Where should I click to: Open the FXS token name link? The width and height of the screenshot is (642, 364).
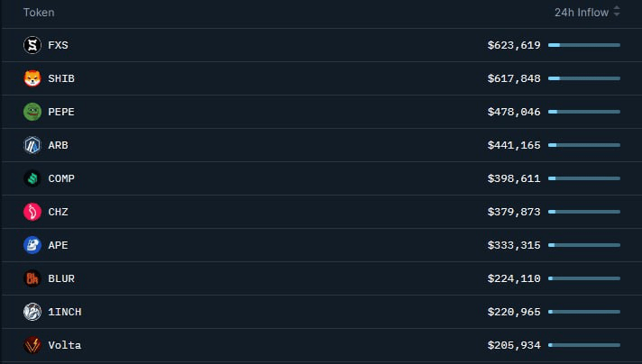[x=59, y=45]
